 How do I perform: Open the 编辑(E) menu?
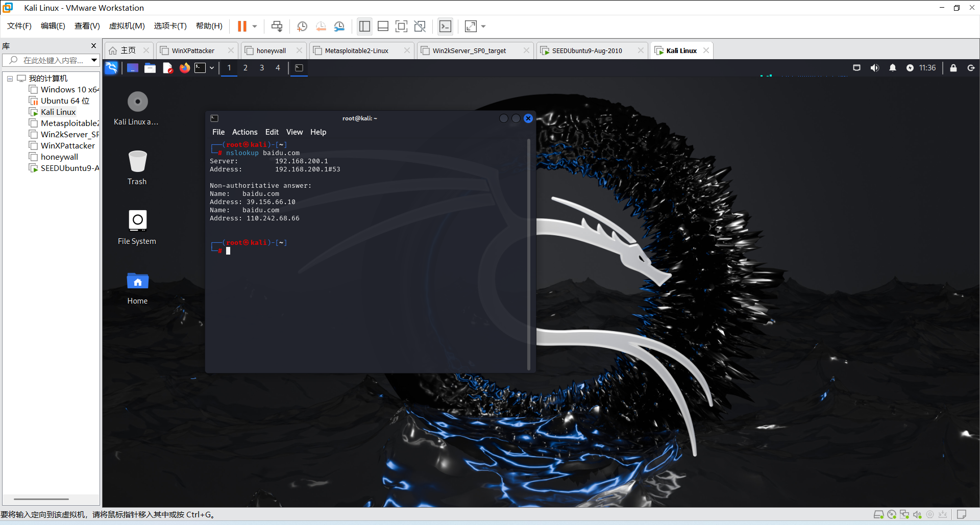click(x=53, y=26)
